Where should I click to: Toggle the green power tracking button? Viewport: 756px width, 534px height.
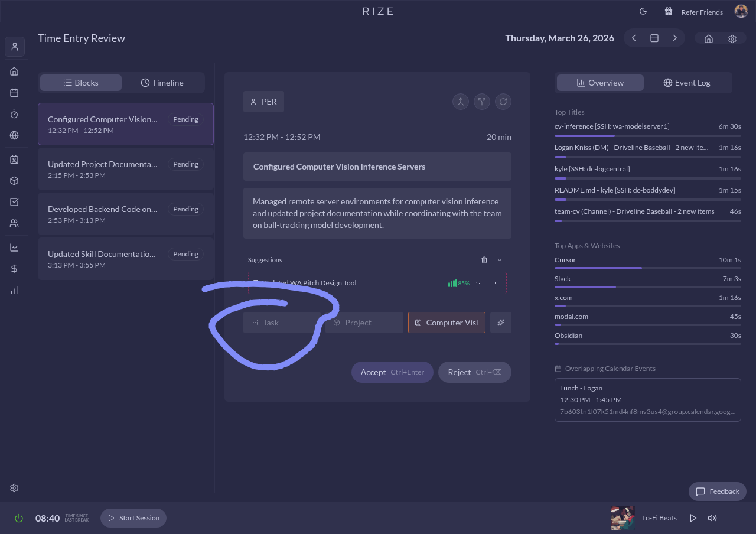pos(19,518)
